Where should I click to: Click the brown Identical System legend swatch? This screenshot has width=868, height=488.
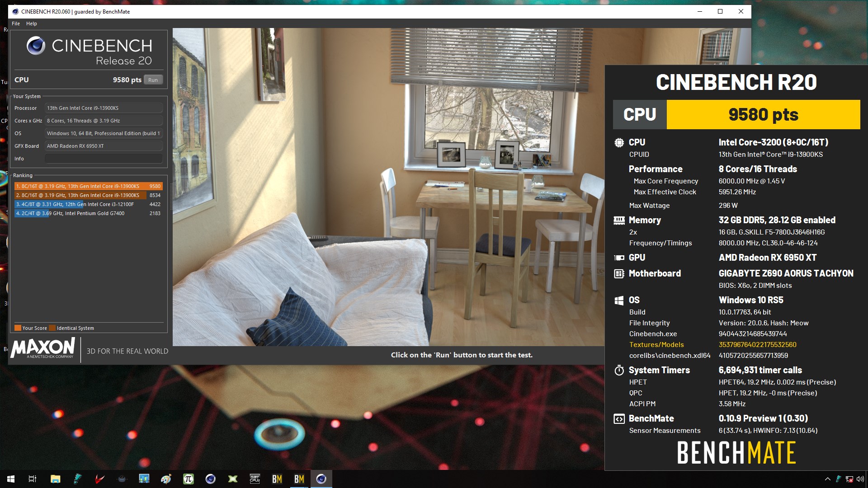52,328
